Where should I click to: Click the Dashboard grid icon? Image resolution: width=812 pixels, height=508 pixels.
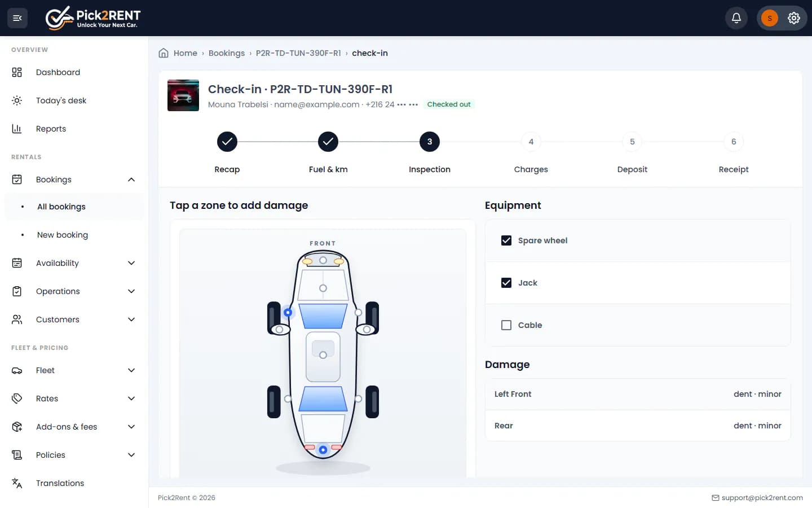[17, 72]
